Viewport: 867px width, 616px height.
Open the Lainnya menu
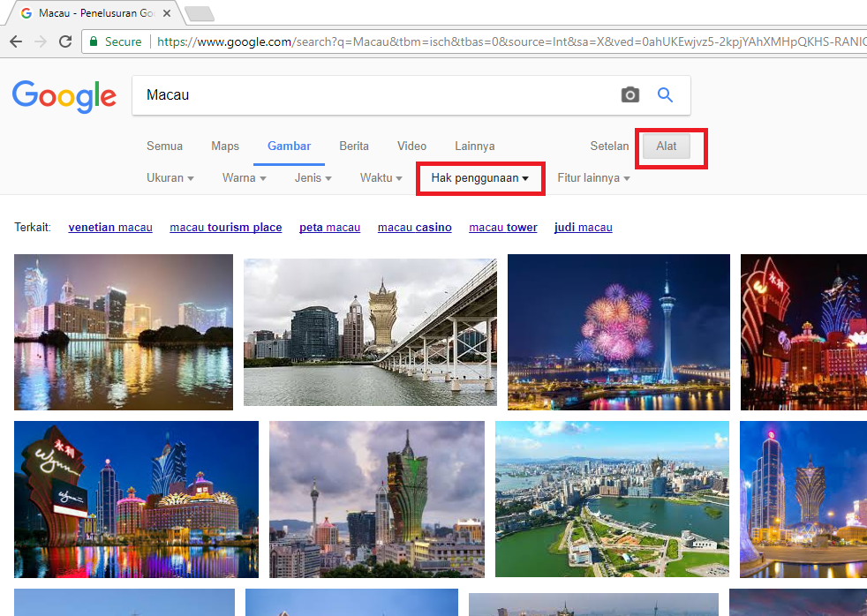pos(474,146)
